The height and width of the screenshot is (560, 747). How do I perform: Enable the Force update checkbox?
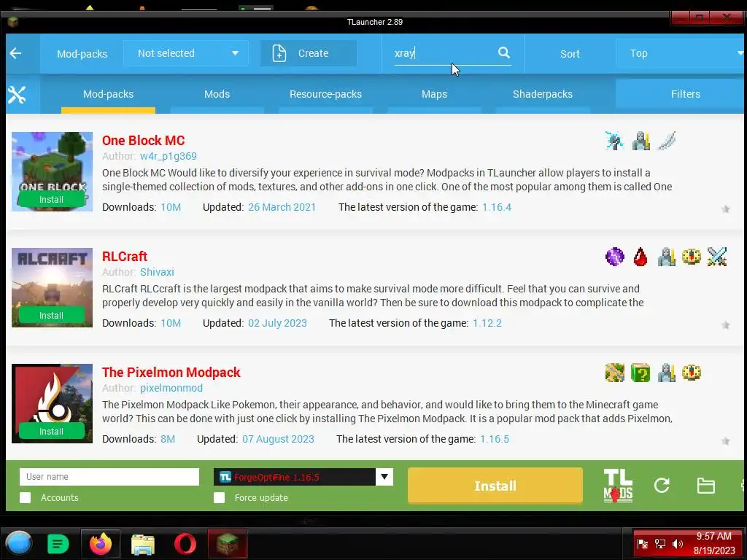219,497
